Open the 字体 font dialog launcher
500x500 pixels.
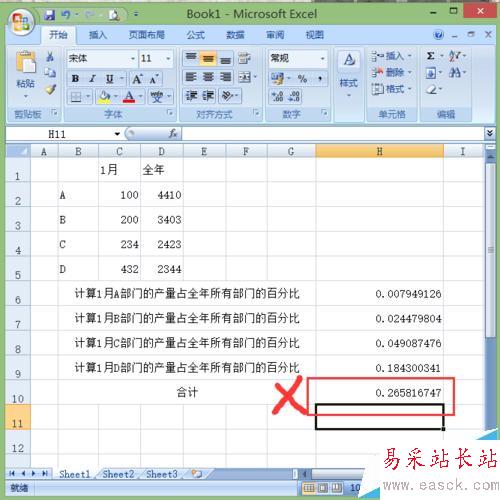[170, 113]
